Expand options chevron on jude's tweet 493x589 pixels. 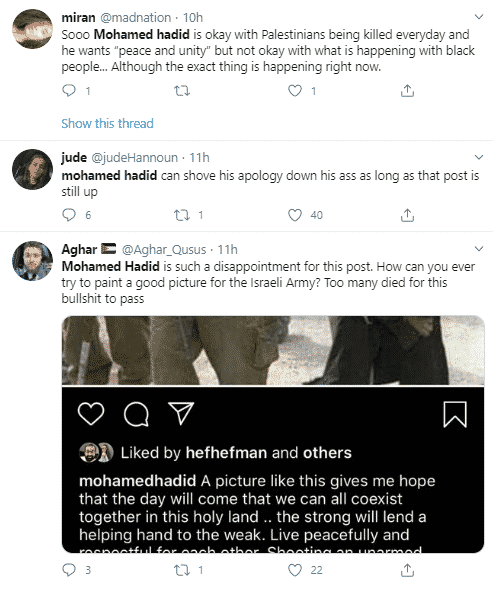479,157
